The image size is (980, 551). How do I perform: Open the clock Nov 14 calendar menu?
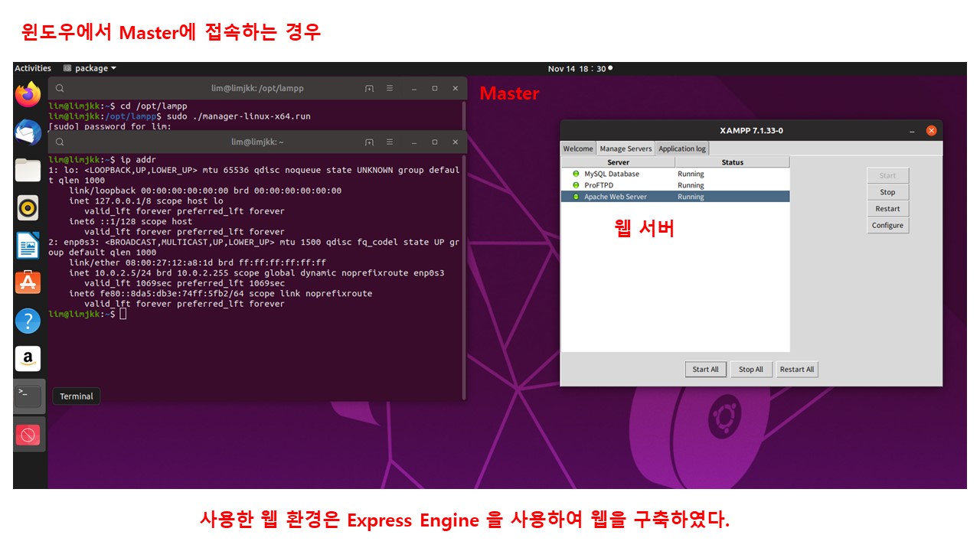tap(580, 69)
